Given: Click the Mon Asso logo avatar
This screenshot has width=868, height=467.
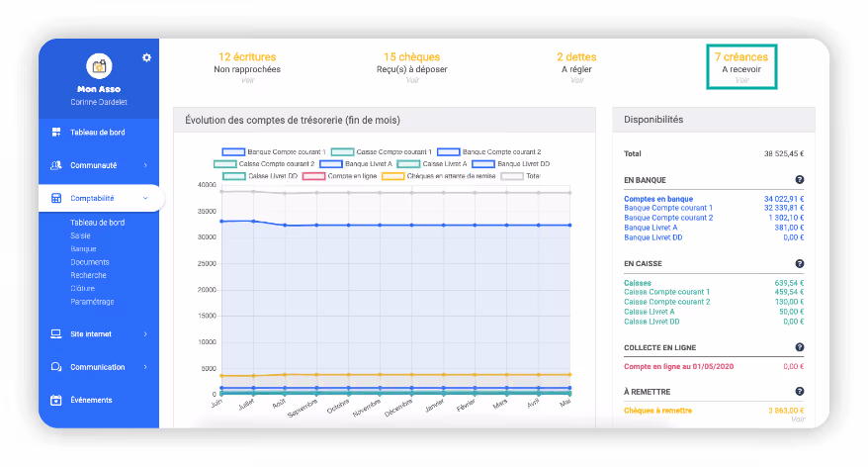Looking at the screenshot, I should point(99,66).
